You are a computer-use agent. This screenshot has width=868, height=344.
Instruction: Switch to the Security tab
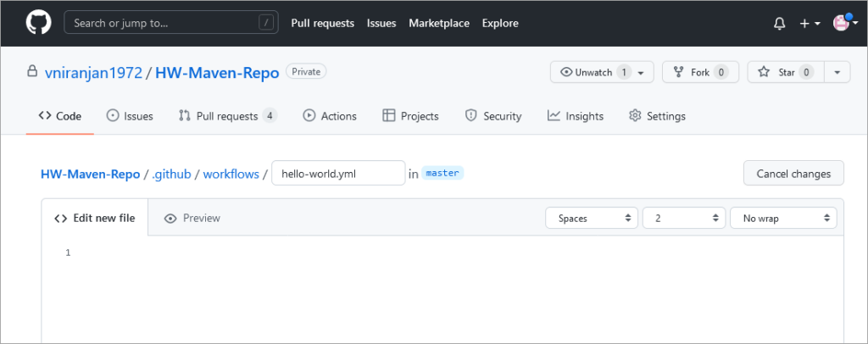493,116
